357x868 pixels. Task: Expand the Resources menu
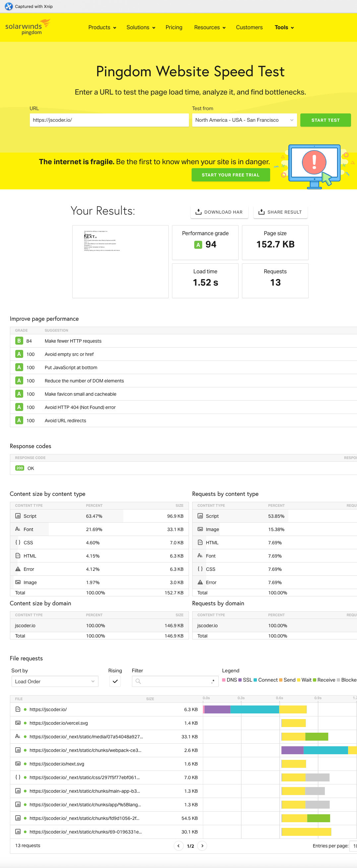point(210,27)
